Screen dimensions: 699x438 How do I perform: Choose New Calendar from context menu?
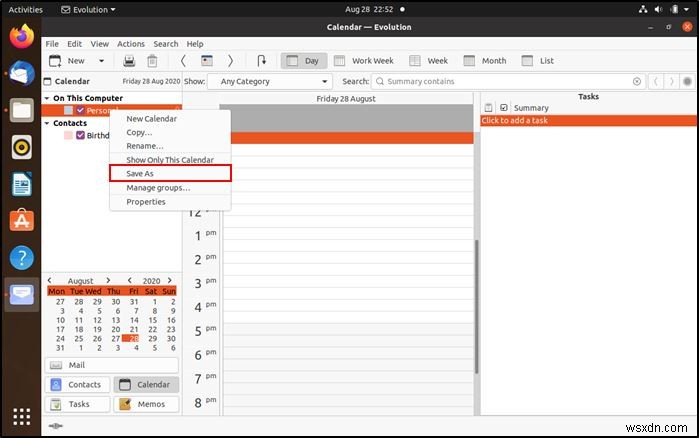tap(170, 119)
